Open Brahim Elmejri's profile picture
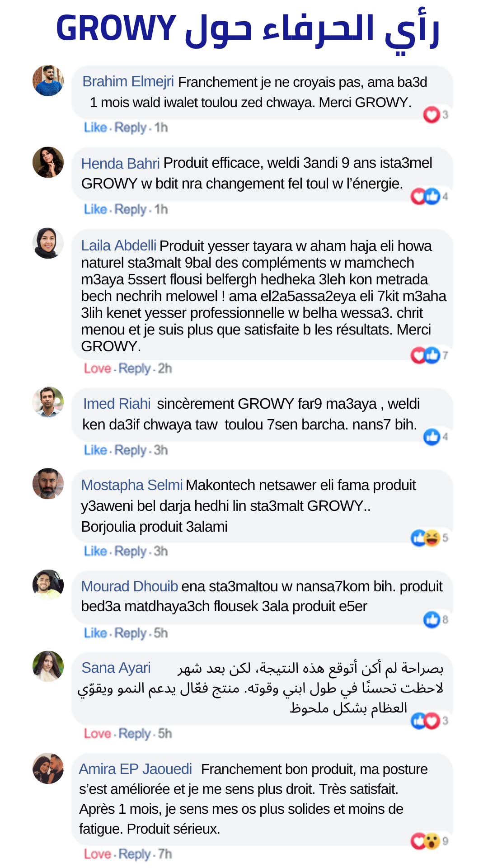Image resolution: width=488 pixels, height=868 pixels. [48, 80]
